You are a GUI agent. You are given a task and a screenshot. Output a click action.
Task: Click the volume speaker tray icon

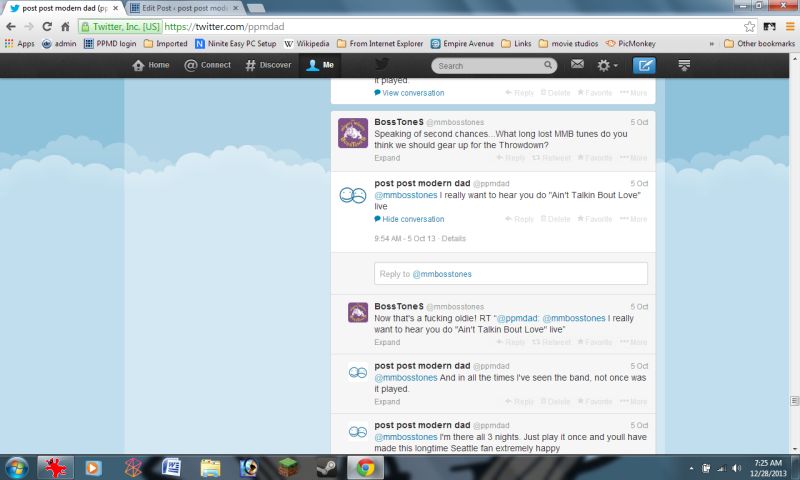(x=736, y=468)
